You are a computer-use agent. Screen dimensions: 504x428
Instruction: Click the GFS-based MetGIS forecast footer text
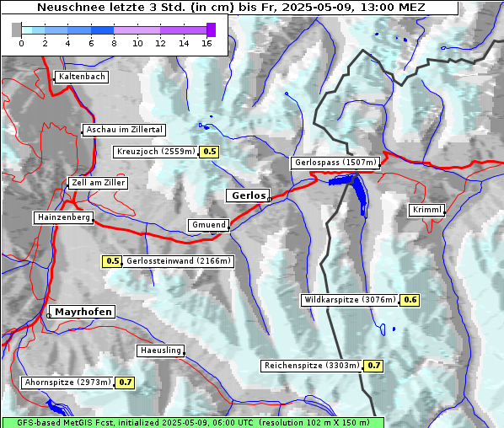193,423
